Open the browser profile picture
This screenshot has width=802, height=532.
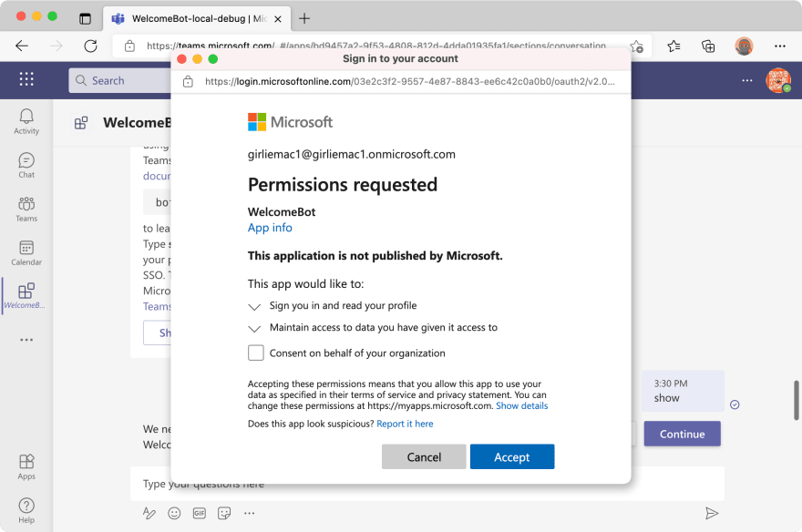point(744,46)
